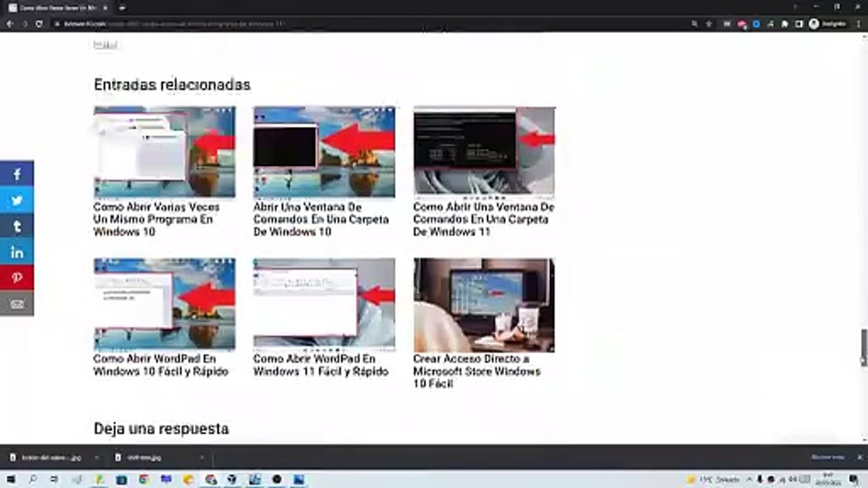Screen dimensions: 868x488
Task: Expand options for the first downloaded jpg
Action: click(x=97, y=458)
